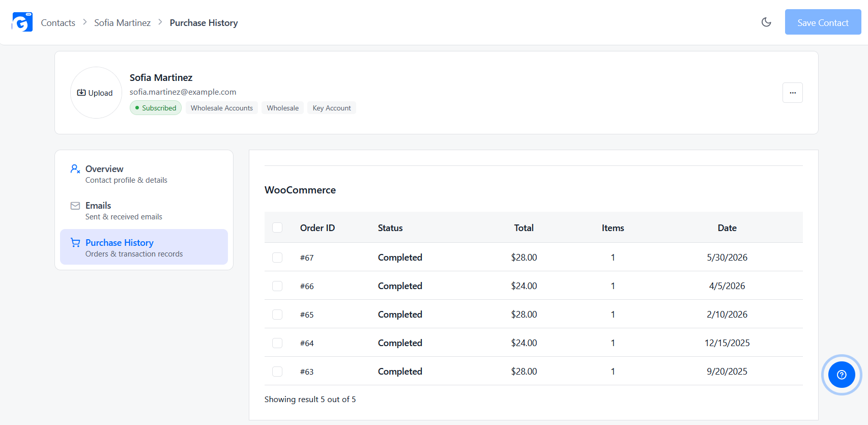868x425 pixels.
Task: Click the Items column header
Action: click(613, 228)
